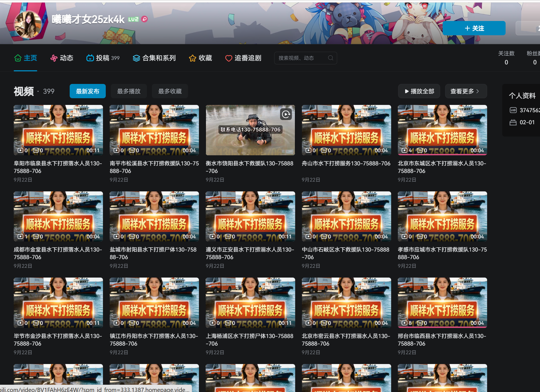Click the username 曦曦才女25zk4k
This screenshot has height=392, width=540.
pyautogui.click(x=88, y=19)
